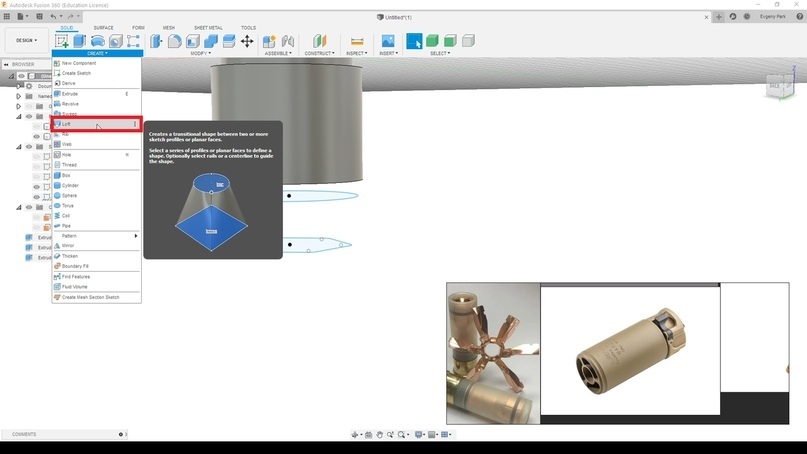The image size is (807, 454).
Task: Select the Move/Copy tool icon
Action: click(246, 41)
